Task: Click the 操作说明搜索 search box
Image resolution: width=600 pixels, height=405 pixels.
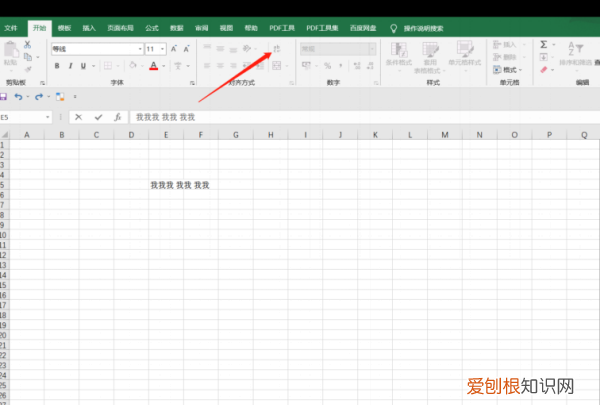Action: 423,28
